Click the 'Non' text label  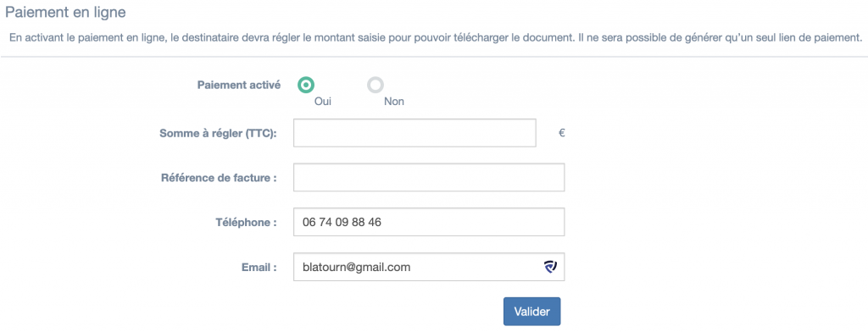(x=394, y=102)
